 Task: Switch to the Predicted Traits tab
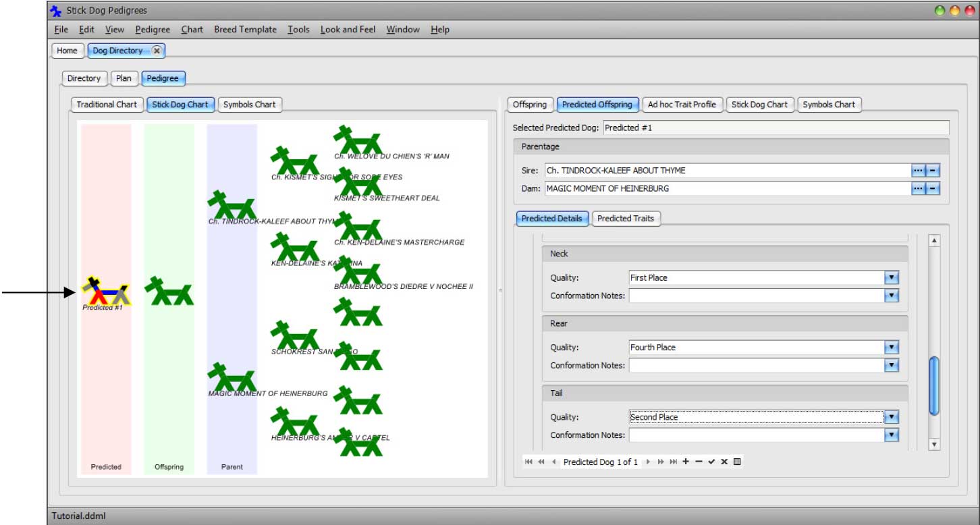[x=626, y=219]
